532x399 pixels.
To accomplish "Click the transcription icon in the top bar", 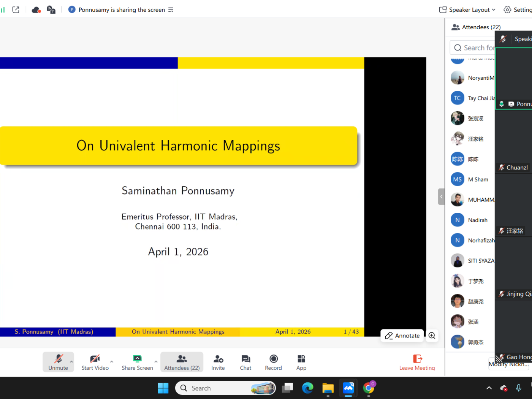I will point(51,9).
